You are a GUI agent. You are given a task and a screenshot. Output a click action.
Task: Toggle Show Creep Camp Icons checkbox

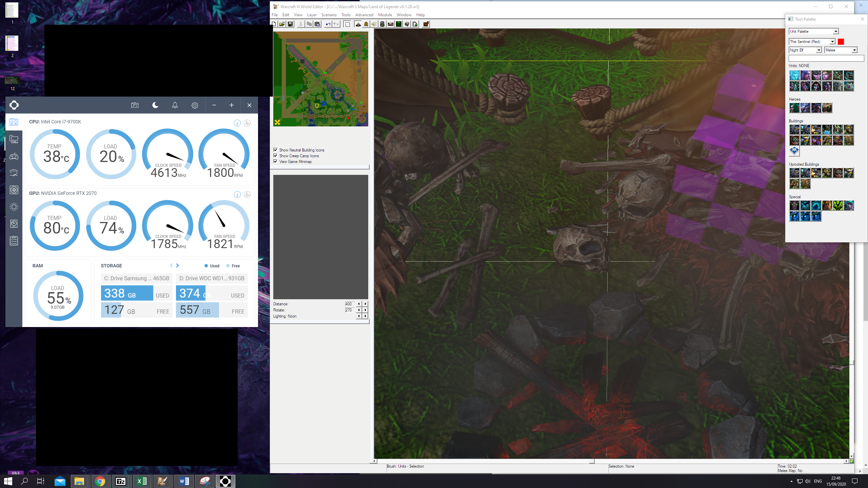point(275,156)
